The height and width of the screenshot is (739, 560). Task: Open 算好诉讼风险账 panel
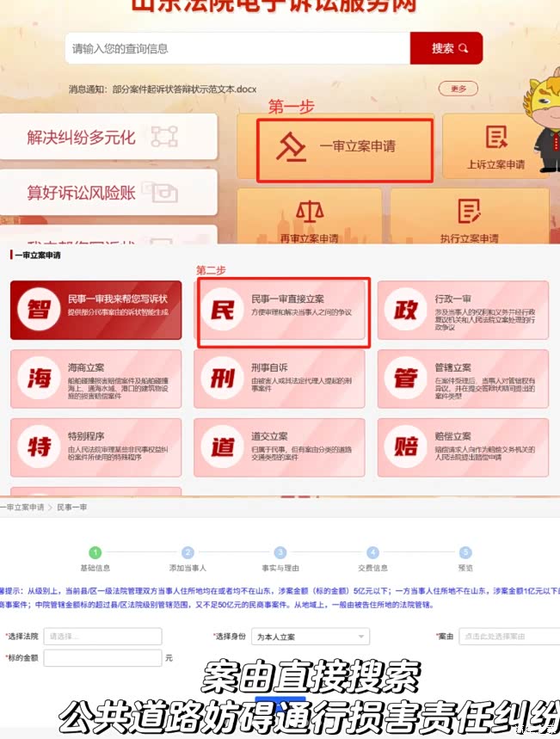pos(108,193)
